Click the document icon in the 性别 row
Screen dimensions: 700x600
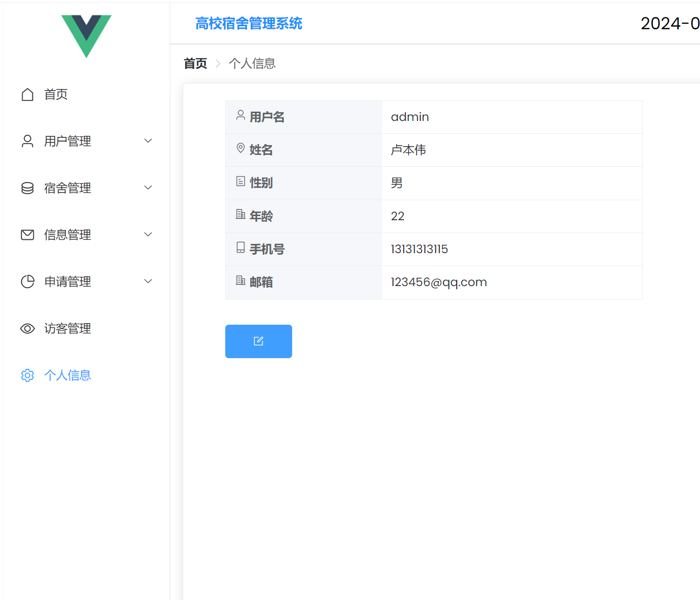pos(241,181)
